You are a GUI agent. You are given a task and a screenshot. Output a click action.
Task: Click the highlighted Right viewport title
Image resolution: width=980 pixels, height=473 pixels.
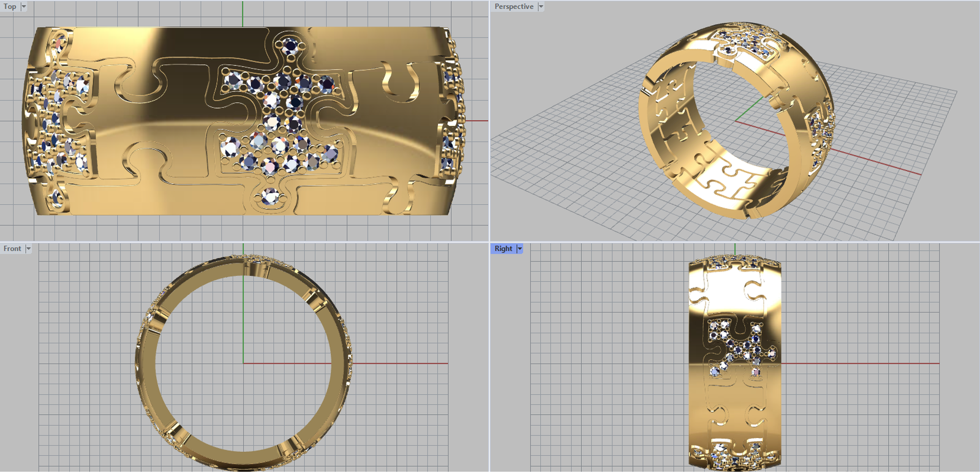click(503, 249)
